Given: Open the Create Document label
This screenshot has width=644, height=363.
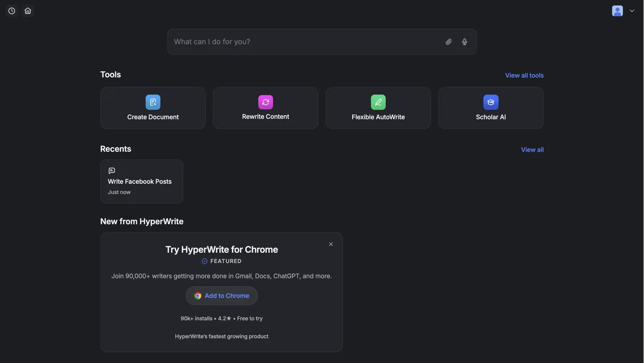Looking at the screenshot, I should click(153, 117).
